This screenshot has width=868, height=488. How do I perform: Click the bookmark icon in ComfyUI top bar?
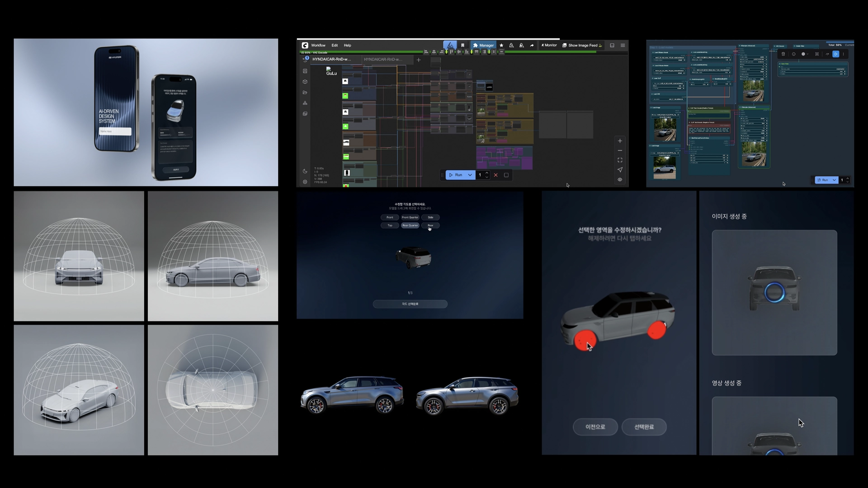click(x=462, y=45)
